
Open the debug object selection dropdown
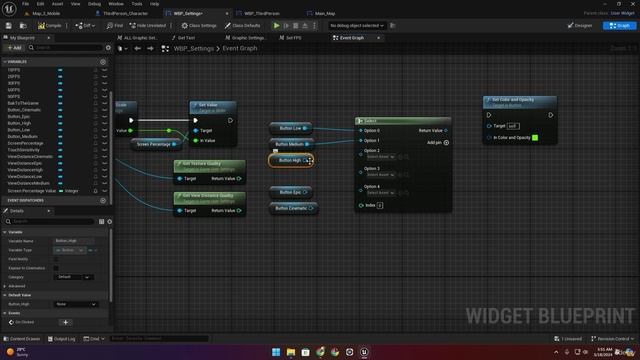[x=357, y=26]
